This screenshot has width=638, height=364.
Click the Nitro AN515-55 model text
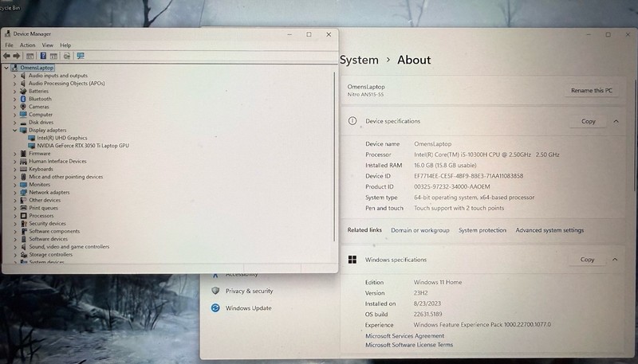pyautogui.click(x=365, y=94)
